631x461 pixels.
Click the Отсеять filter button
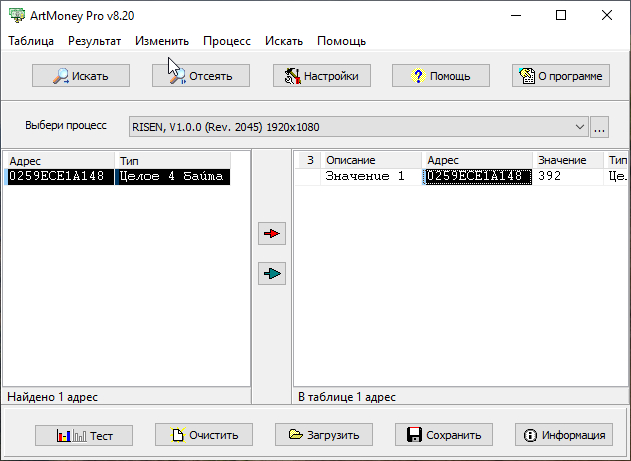pyautogui.click(x=201, y=76)
